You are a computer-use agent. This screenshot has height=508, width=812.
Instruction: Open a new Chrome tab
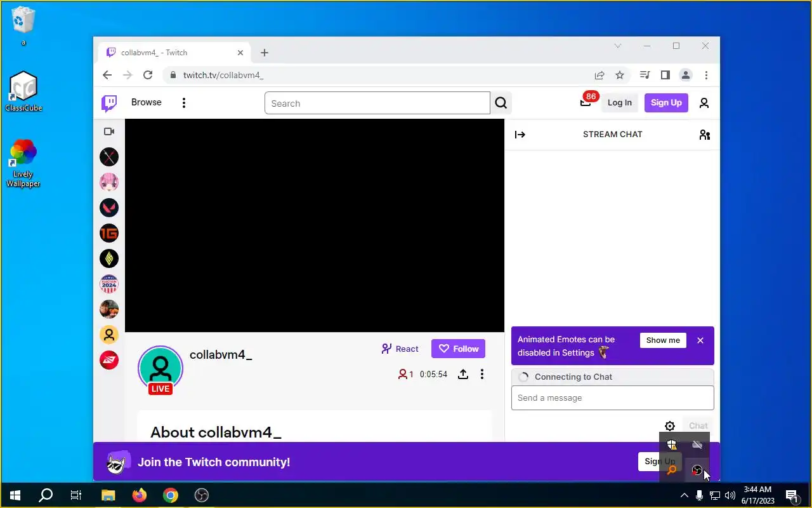click(x=265, y=53)
